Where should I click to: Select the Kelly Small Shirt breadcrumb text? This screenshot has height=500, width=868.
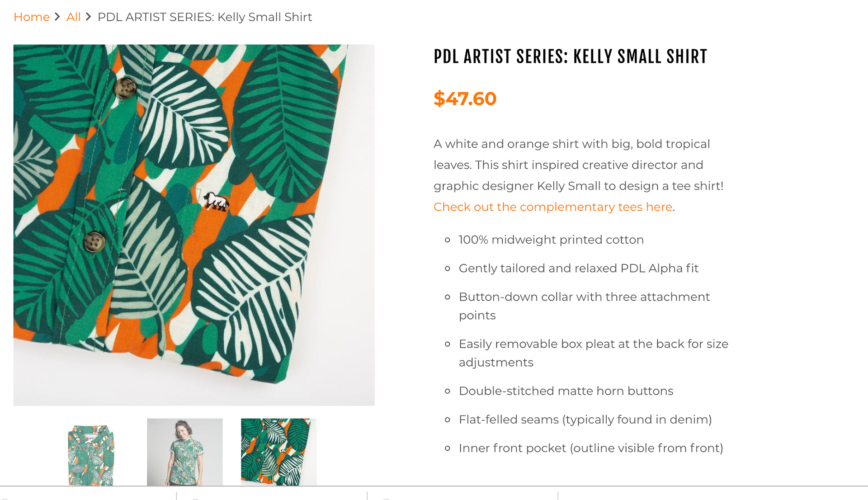point(205,17)
